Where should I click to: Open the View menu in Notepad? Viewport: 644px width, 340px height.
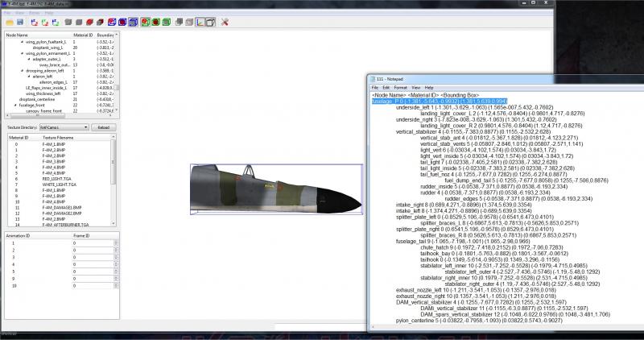click(x=416, y=88)
